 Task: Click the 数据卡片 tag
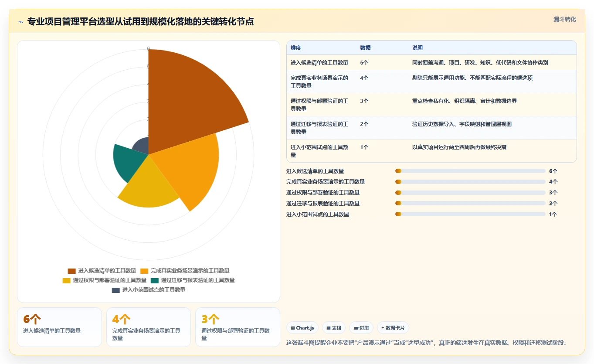(393, 328)
